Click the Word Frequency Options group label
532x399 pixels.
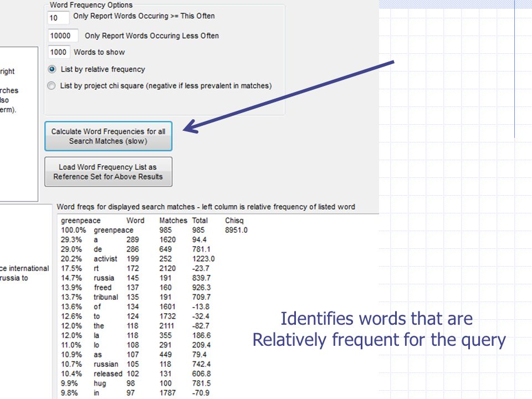point(91,5)
